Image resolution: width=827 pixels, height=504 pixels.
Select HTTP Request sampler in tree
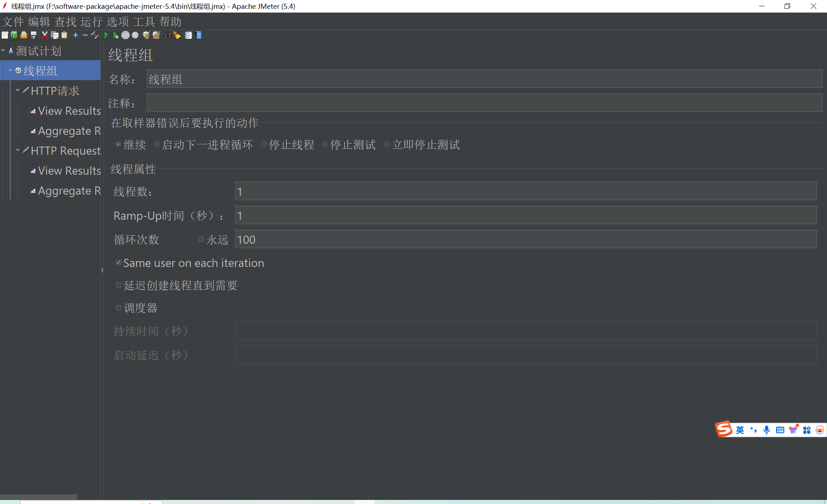coord(65,151)
